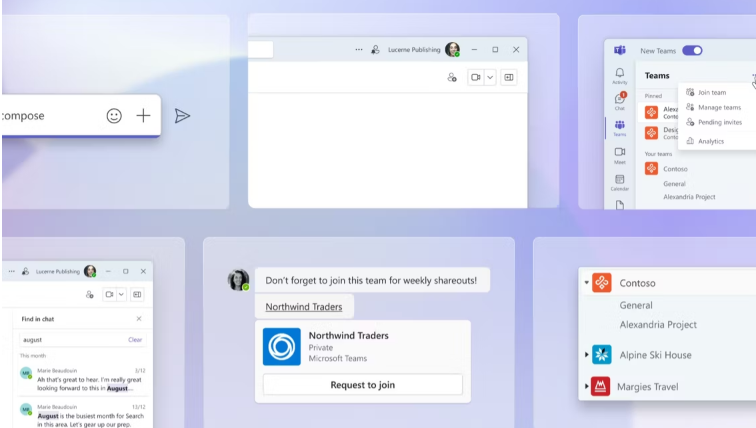
Task: Open Marie Beaudouin result dated 12/12
Action: [82, 415]
